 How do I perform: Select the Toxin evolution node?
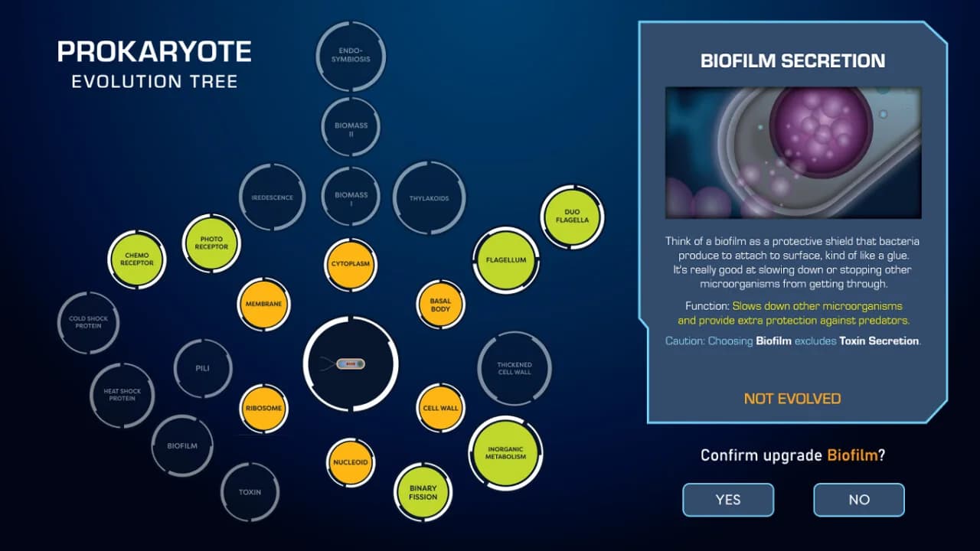click(250, 492)
